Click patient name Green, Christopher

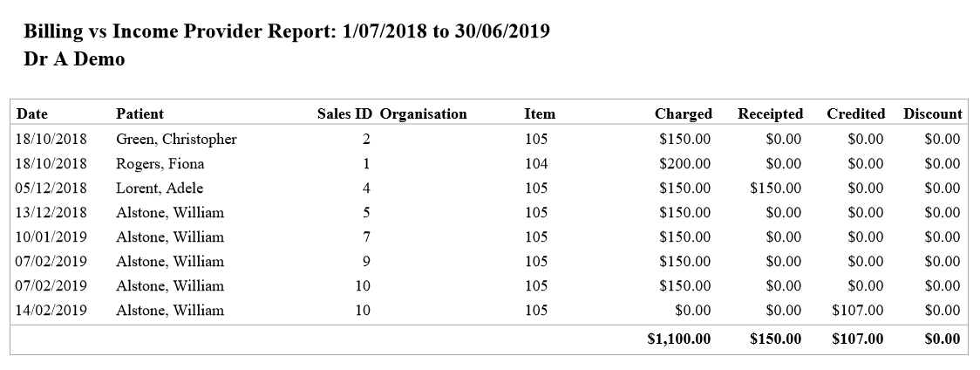click(x=176, y=139)
